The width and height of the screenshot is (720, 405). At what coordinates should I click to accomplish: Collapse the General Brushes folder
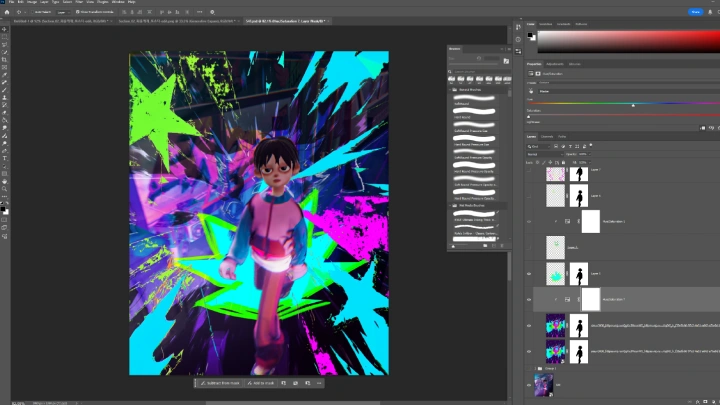pyautogui.click(x=451, y=90)
